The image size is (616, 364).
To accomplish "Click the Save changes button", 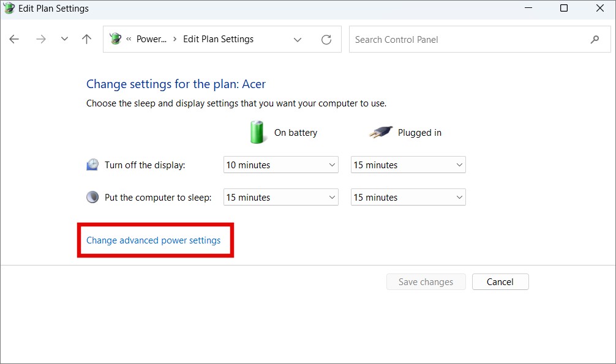I will 426,282.
